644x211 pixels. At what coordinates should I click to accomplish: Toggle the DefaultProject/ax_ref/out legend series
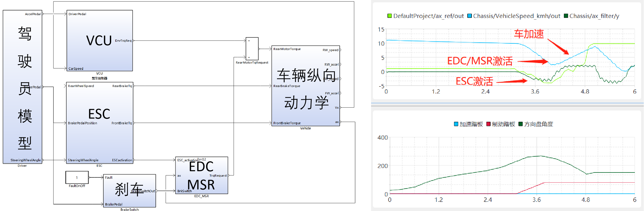(426, 16)
